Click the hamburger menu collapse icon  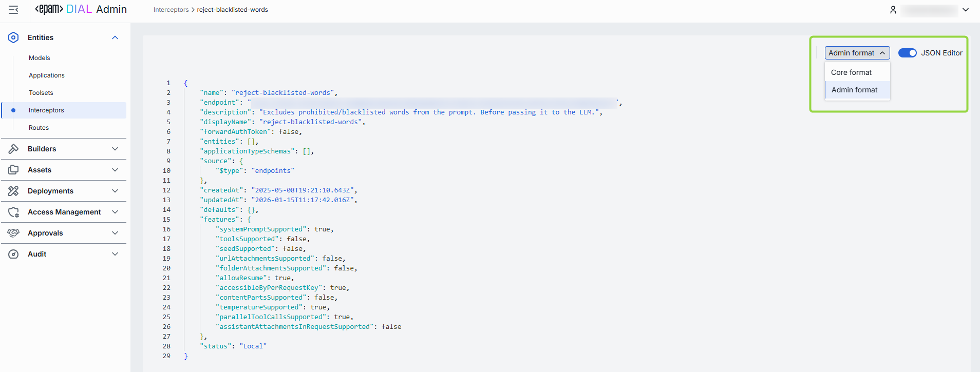click(13, 10)
